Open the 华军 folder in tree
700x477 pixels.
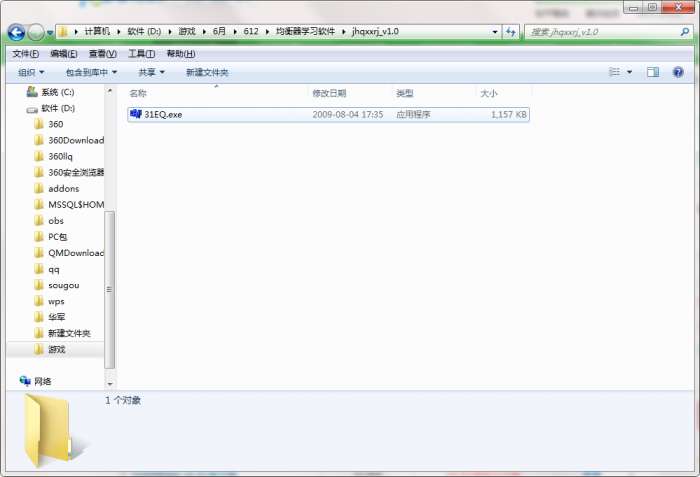point(50,317)
